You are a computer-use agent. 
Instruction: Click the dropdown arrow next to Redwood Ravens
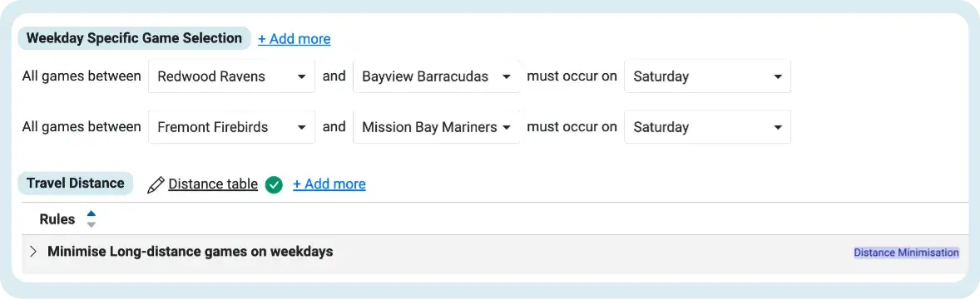[x=301, y=76]
